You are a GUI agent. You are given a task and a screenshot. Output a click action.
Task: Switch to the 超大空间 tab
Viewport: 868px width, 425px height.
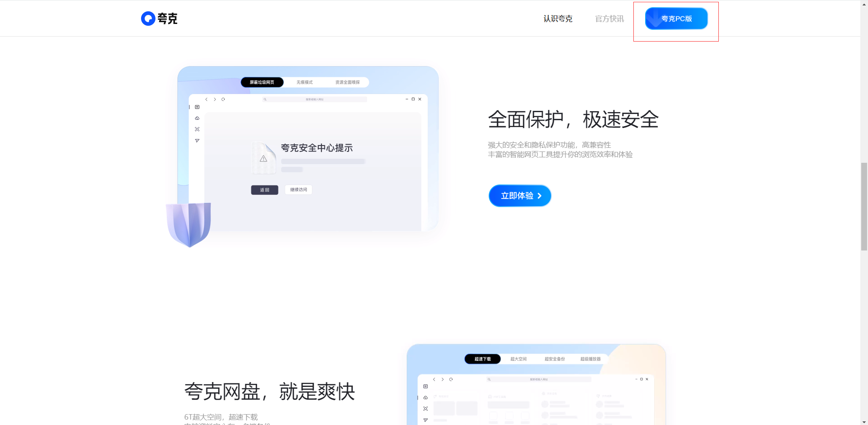519,359
